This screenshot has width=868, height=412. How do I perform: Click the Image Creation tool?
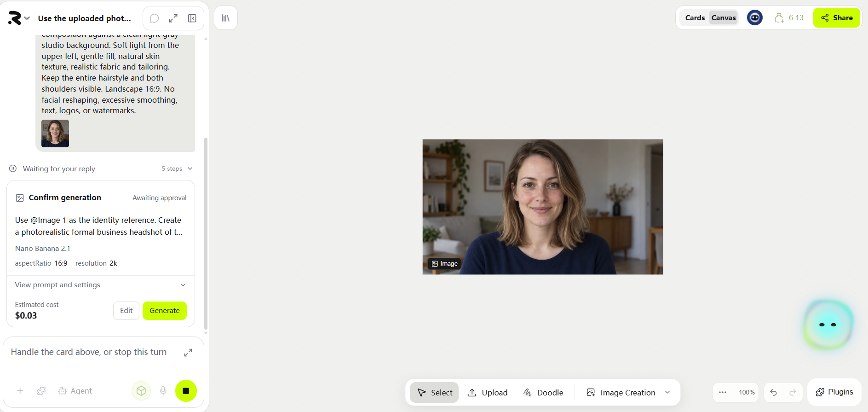[x=621, y=393]
